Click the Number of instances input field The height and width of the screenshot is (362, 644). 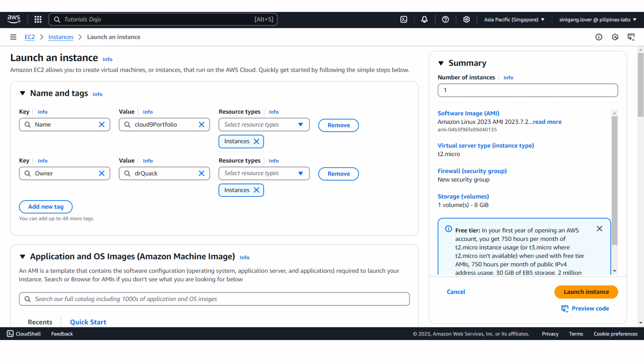coord(528,90)
